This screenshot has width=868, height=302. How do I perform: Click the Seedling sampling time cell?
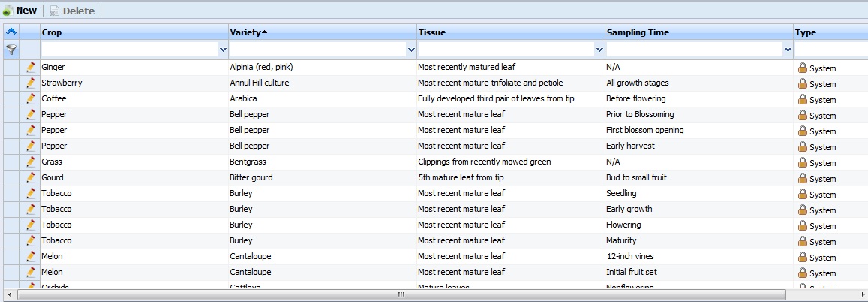click(698, 193)
